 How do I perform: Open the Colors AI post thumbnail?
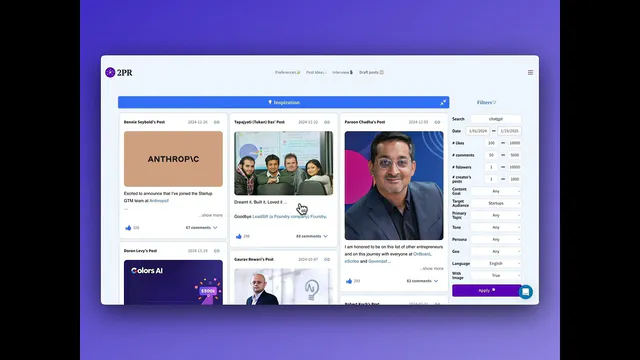(173, 282)
